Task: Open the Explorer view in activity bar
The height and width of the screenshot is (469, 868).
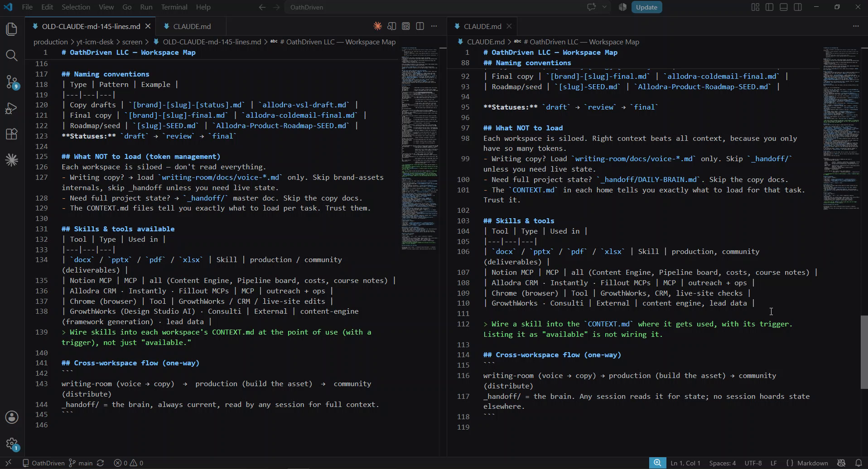Action: pyautogui.click(x=12, y=29)
